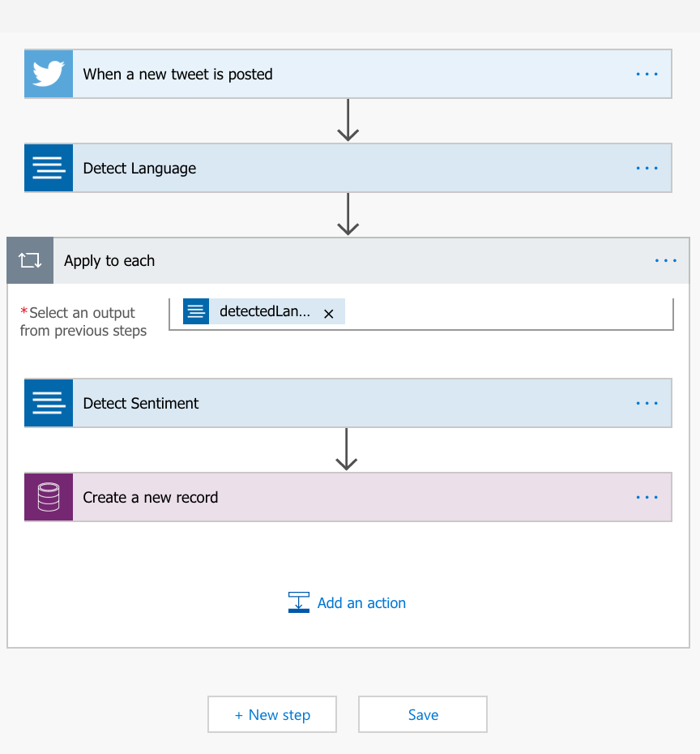The height and width of the screenshot is (754, 700).
Task: Save the flow
Action: tap(423, 714)
